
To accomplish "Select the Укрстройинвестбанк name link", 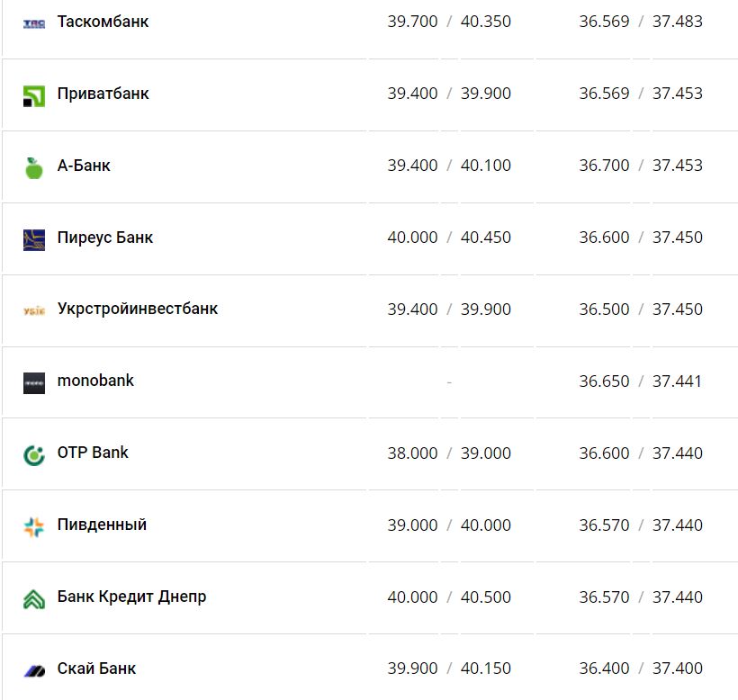I will pyautogui.click(x=138, y=309).
